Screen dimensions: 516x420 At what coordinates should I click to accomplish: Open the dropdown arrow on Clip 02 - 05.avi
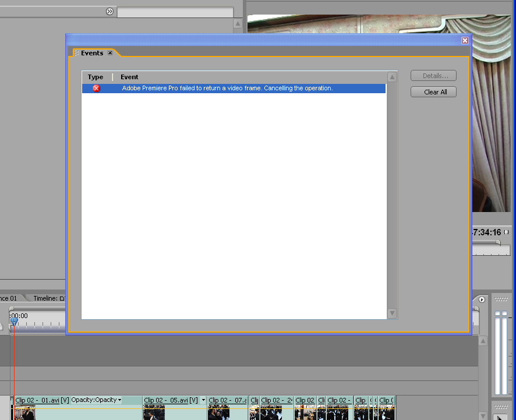click(x=203, y=400)
